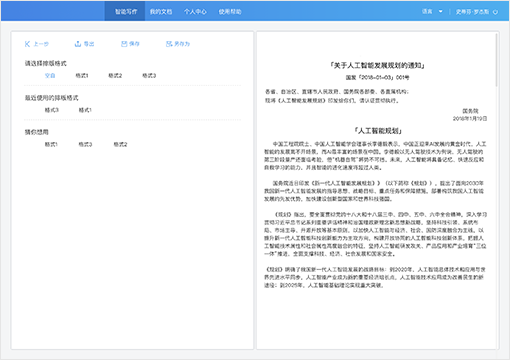Click the 导出 export icon
This screenshot has height=360, width=510.
[x=78, y=44]
